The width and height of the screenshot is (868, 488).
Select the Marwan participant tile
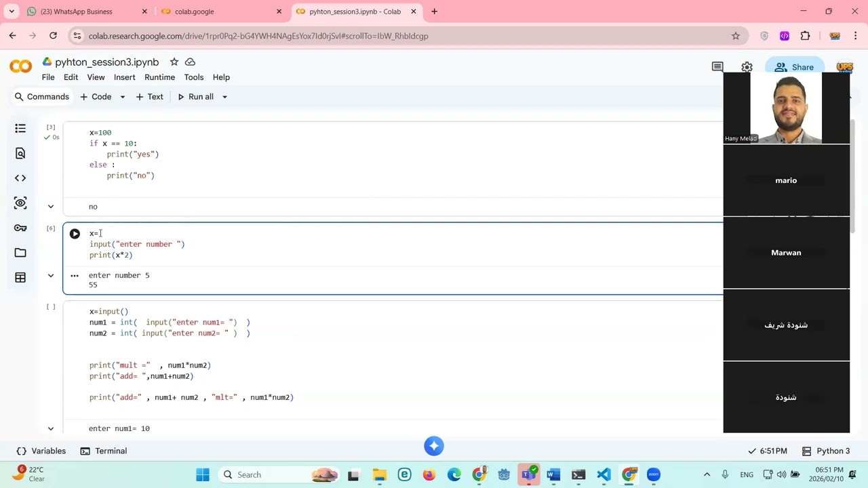click(x=786, y=253)
